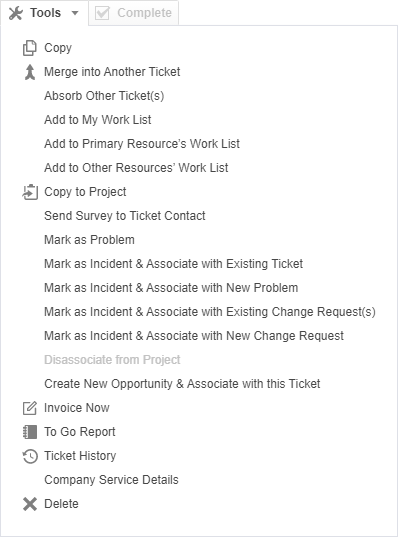Click the Tools wrench icon
This screenshot has width=398, height=537.
click(x=16, y=13)
